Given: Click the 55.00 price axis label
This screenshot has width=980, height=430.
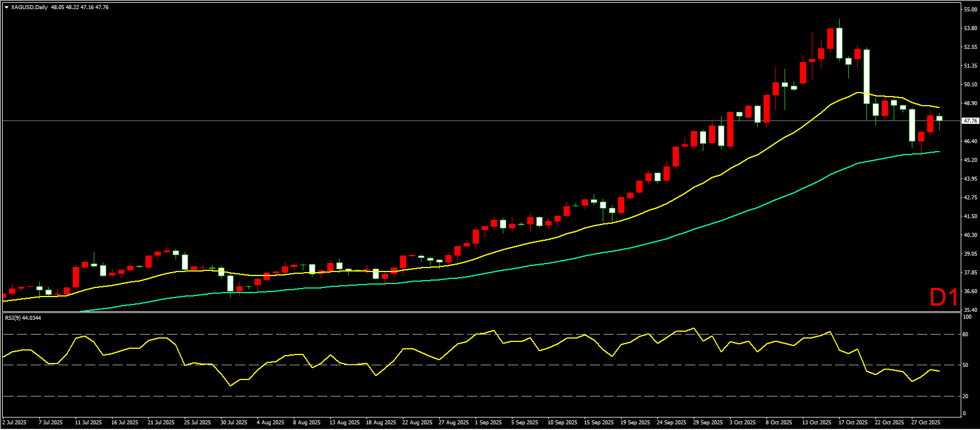Looking at the screenshot, I should point(970,10).
